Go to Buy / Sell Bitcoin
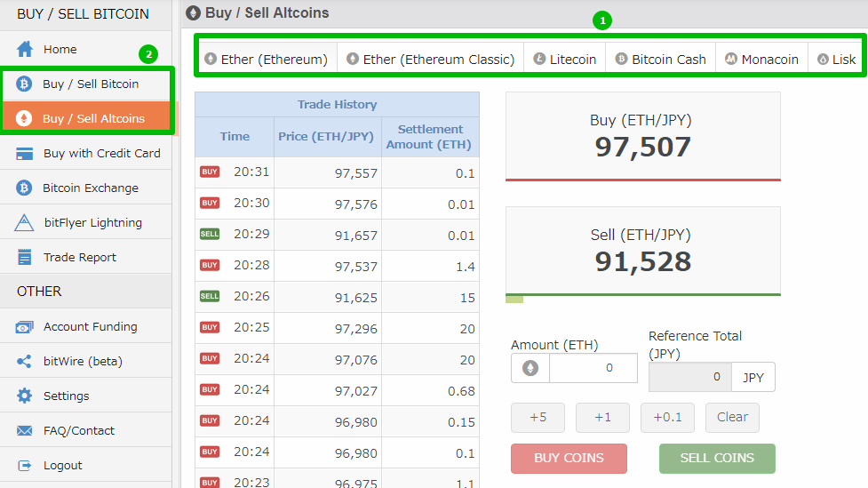 (90, 84)
